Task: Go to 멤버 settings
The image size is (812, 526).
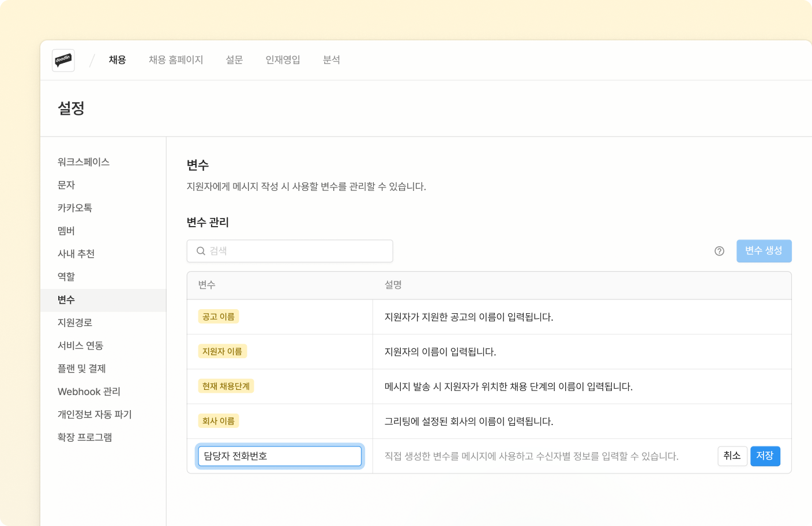Action: coord(66,231)
